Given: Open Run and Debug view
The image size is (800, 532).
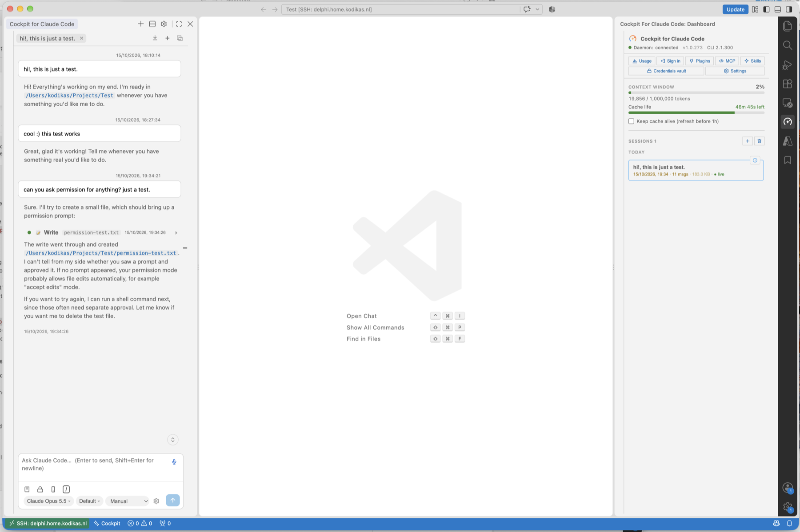Looking at the screenshot, I should coord(788,65).
